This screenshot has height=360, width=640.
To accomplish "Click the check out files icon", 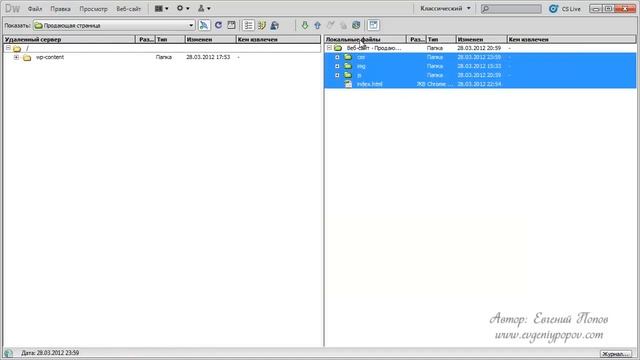I will pyautogui.click(x=331, y=25).
